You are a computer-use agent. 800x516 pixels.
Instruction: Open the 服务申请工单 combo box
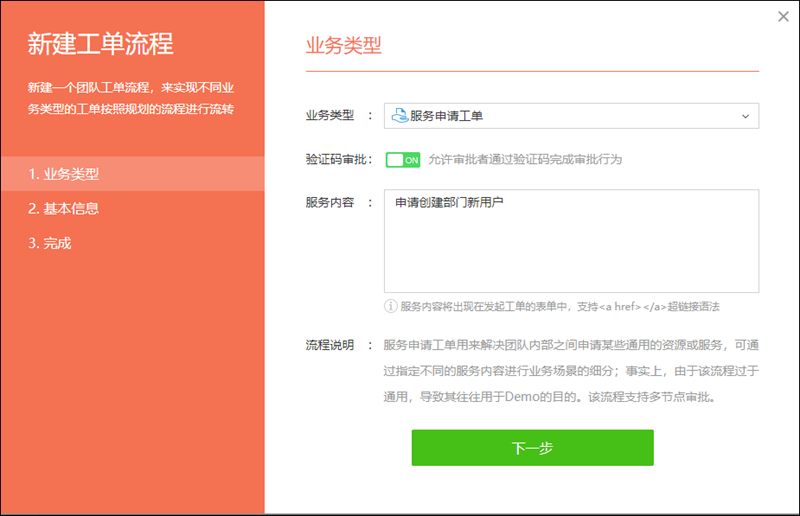pos(570,116)
